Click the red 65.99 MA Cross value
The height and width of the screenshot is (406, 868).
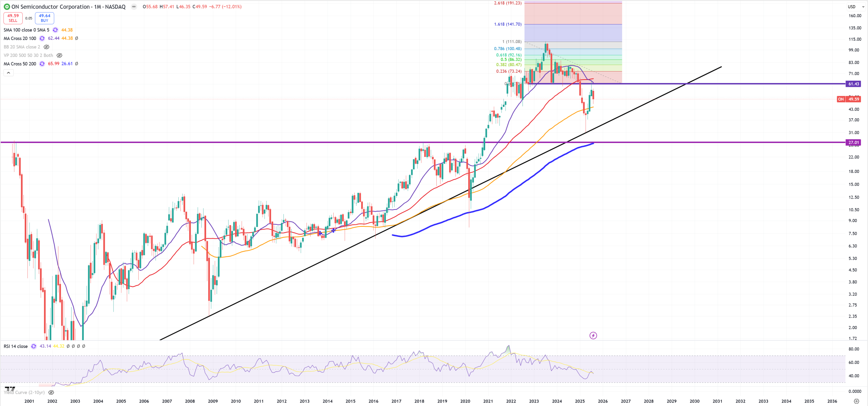54,64
